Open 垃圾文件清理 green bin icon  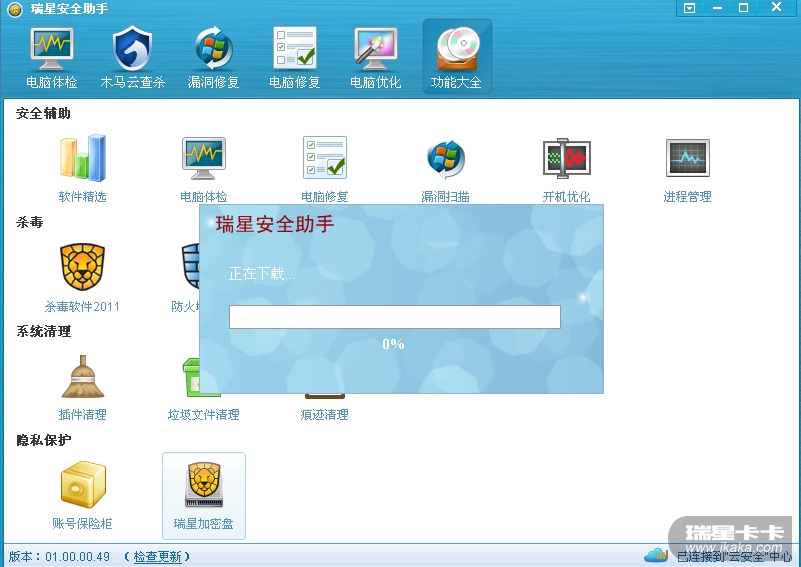[x=191, y=377]
